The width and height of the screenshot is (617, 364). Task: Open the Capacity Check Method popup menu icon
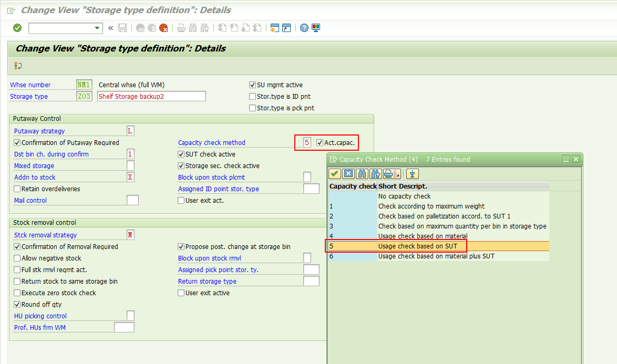(334, 160)
